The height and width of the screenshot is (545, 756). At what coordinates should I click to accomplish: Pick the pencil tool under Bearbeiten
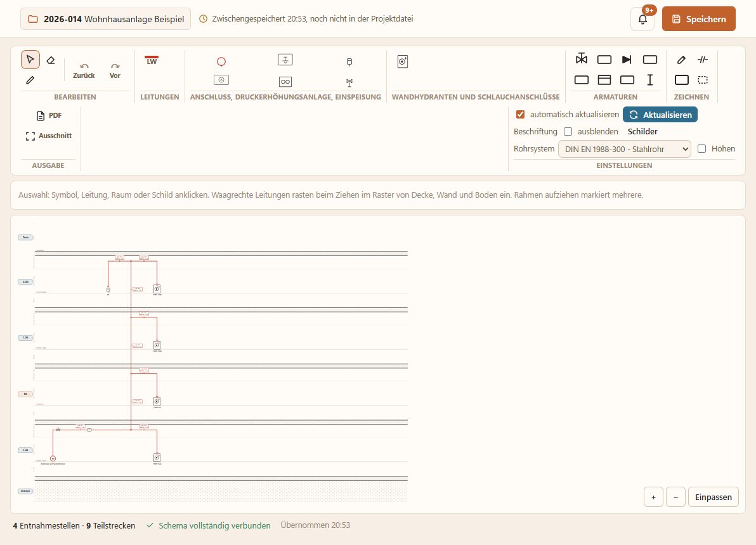[30, 80]
